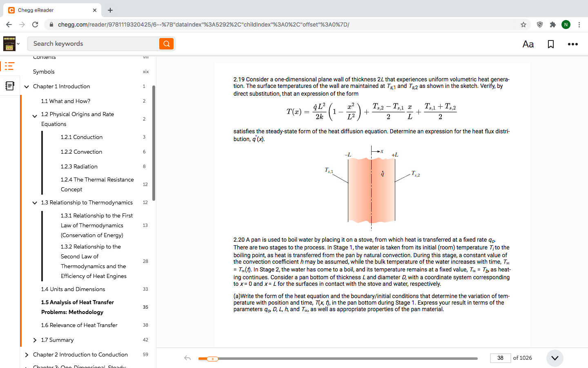This screenshot has width=588, height=368.
Task: Open search with the orange magnifier icon
Action: (x=166, y=43)
